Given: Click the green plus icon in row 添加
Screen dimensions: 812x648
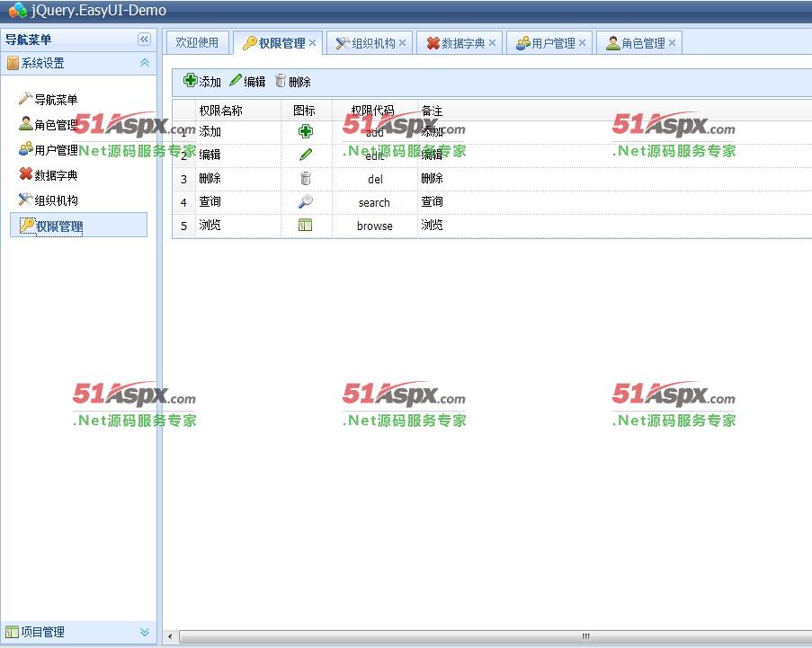Looking at the screenshot, I should click(306, 131).
